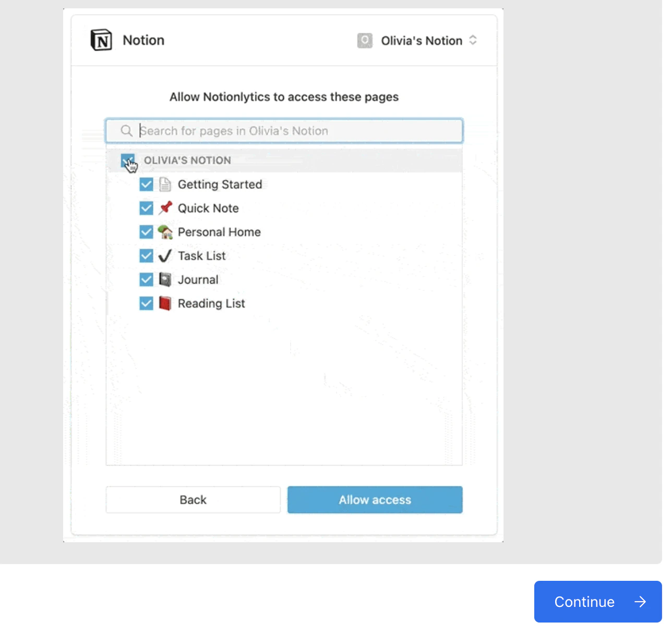
Task: Click the Notion logo icon
Action: click(101, 40)
